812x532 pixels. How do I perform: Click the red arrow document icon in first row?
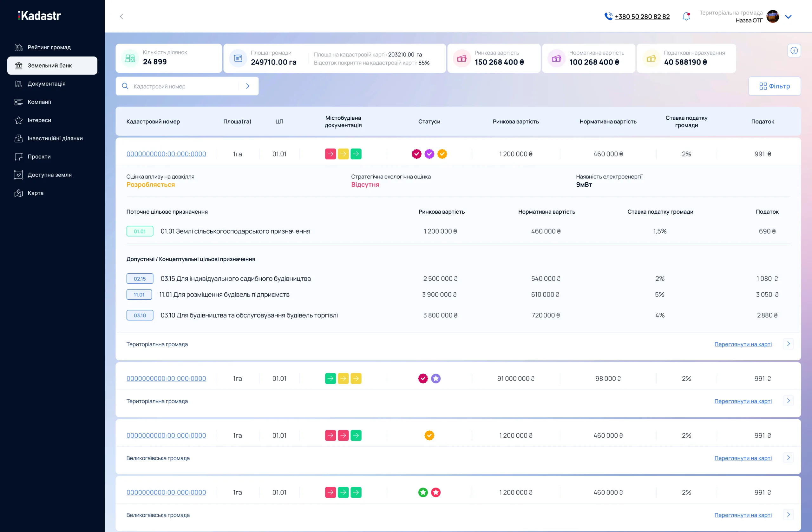[x=330, y=154]
